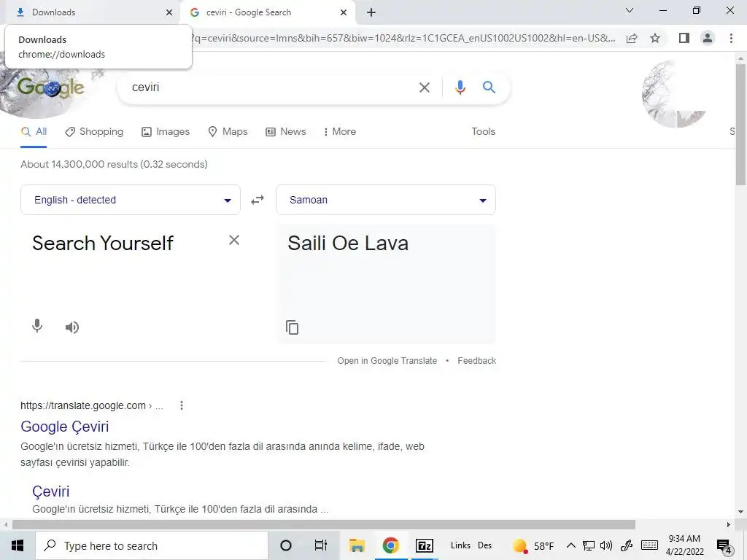Screen dimensions: 747x560
Task: Click weather 58°F widget on taskbar
Action: click(x=533, y=545)
